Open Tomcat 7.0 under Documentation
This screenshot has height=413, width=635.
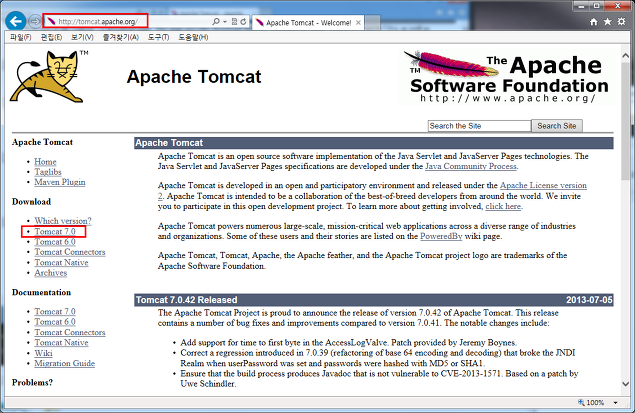[55, 311]
